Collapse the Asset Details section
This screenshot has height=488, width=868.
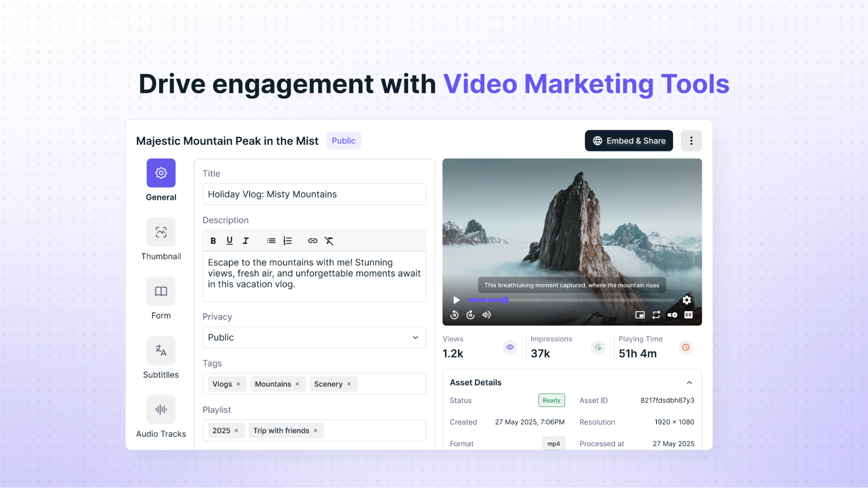tap(690, 383)
